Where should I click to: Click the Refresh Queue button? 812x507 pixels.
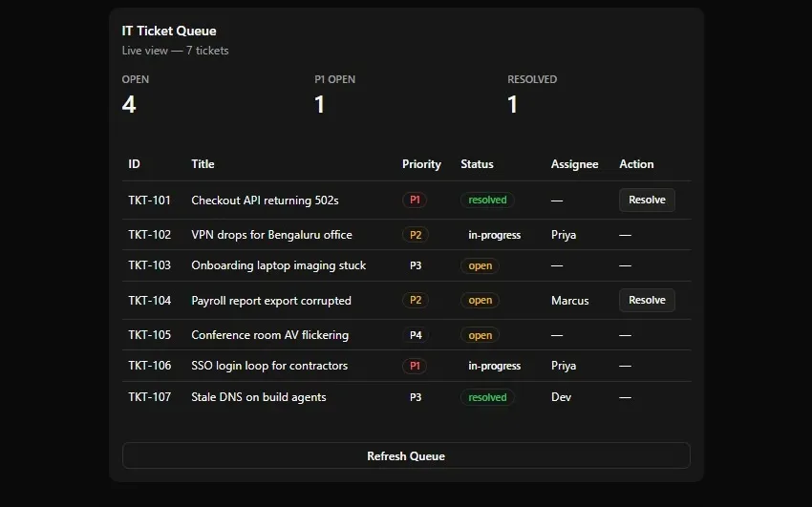tap(406, 455)
